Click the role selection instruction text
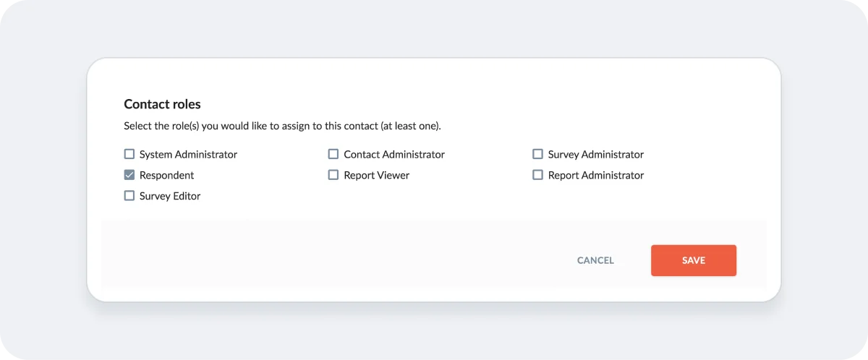This screenshot has height=360, width=868. [282, 126]
